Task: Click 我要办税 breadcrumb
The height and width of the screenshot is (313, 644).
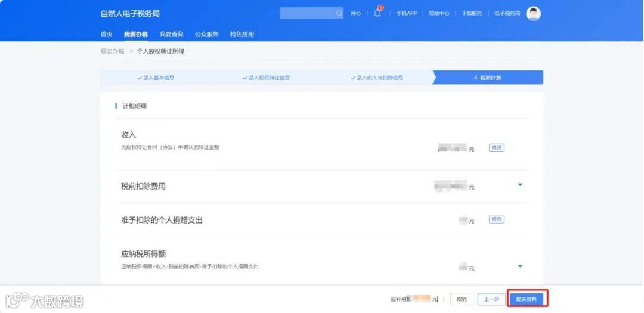Action: pos(112,51)
